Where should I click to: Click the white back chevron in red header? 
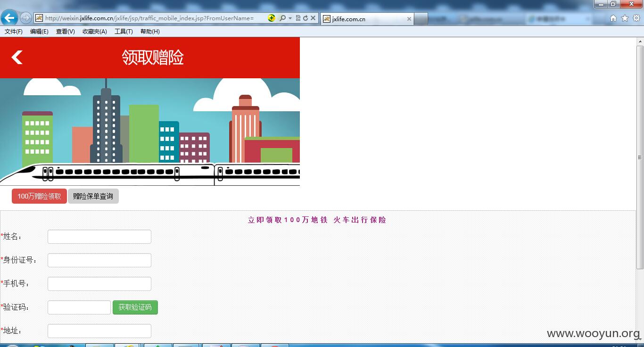[x=17, y=58]
